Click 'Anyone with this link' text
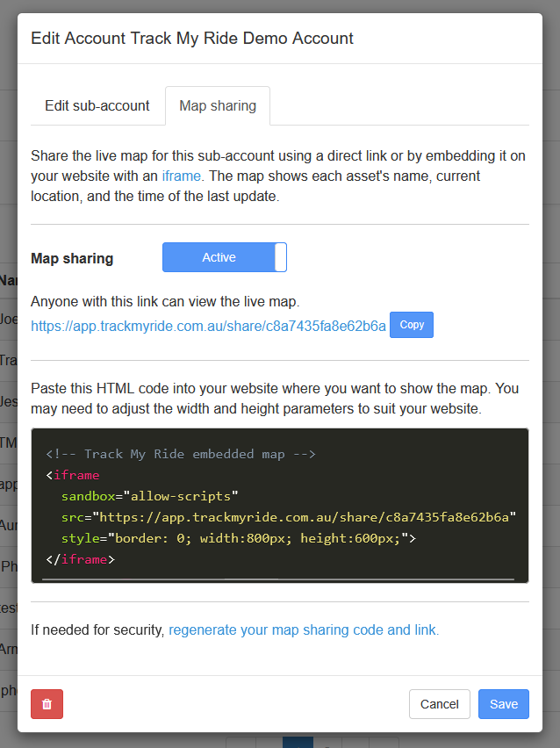The image size is (560, 748). [165, 302]
